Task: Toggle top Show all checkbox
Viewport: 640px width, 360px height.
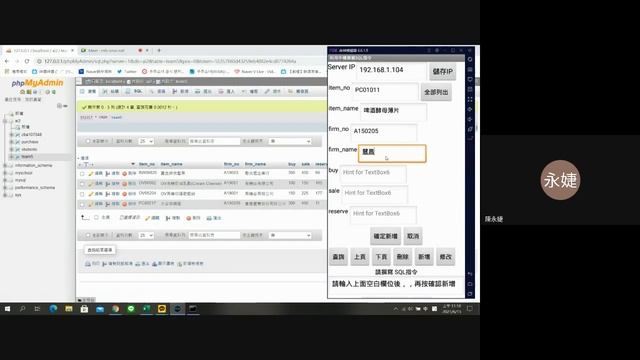Action: (x=88, y=141)
